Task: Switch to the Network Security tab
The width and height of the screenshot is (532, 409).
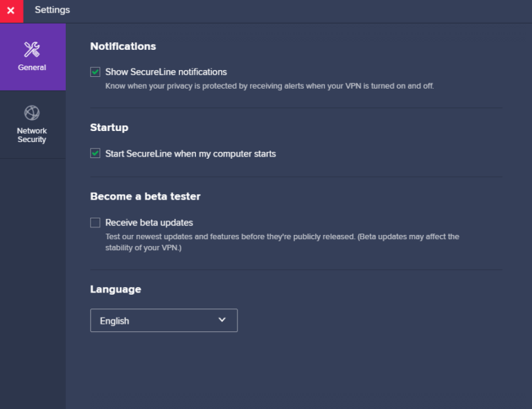Action: point(33,124)
